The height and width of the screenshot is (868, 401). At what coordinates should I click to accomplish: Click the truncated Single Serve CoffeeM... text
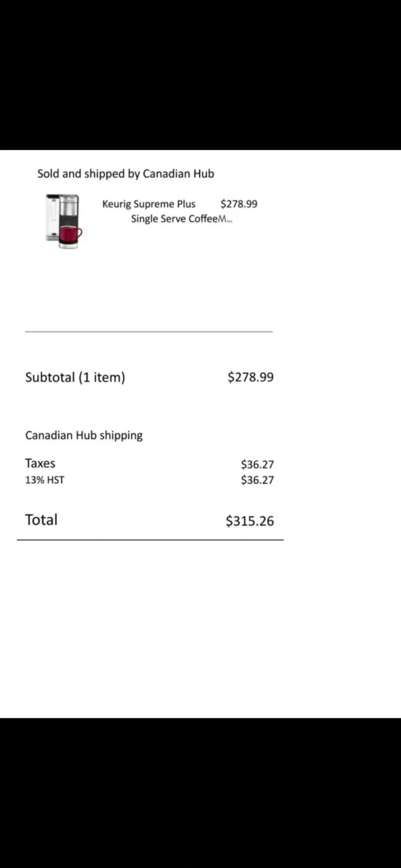coord(182,219)
